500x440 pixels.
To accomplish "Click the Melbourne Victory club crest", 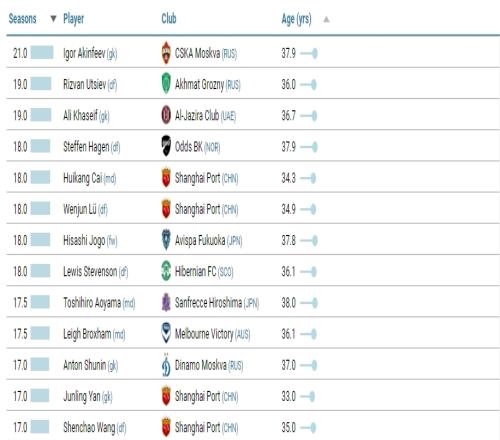I will point(166,333).
